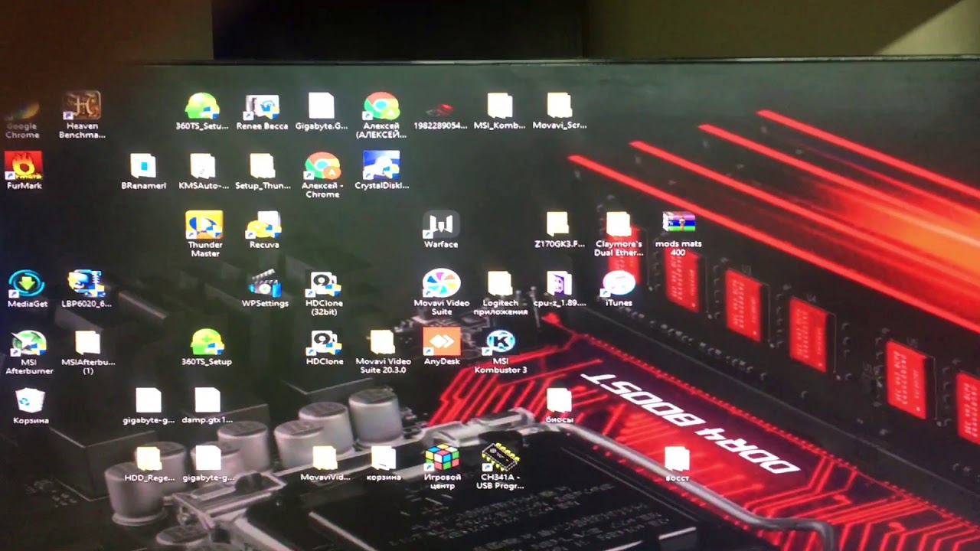Select the MSI_Komb... file
Viewport: 980px width, 551px height.
point(499,112)
